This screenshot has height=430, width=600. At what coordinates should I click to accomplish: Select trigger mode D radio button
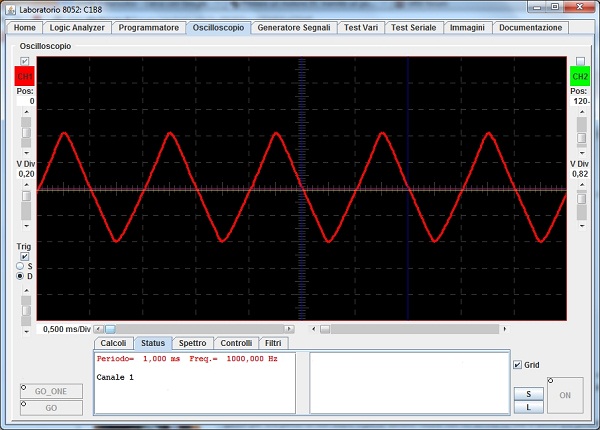22,276
